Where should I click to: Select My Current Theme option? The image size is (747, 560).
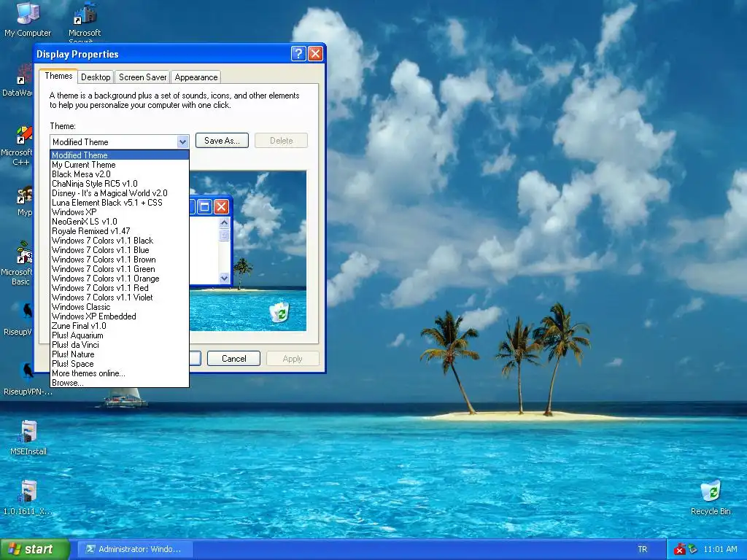120,165
